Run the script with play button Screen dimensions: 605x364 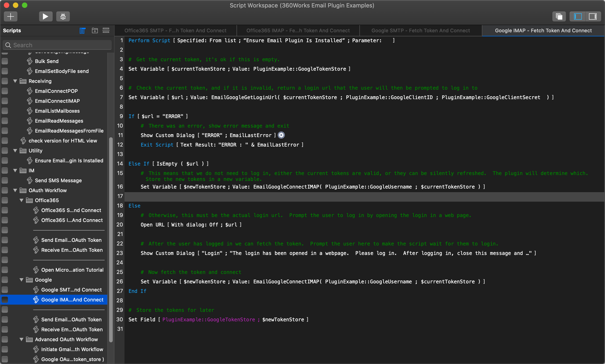click(x=46, y=16)
